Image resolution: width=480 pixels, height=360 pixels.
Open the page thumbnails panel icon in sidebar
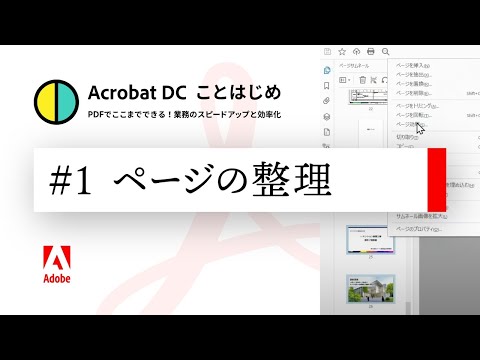327,70
